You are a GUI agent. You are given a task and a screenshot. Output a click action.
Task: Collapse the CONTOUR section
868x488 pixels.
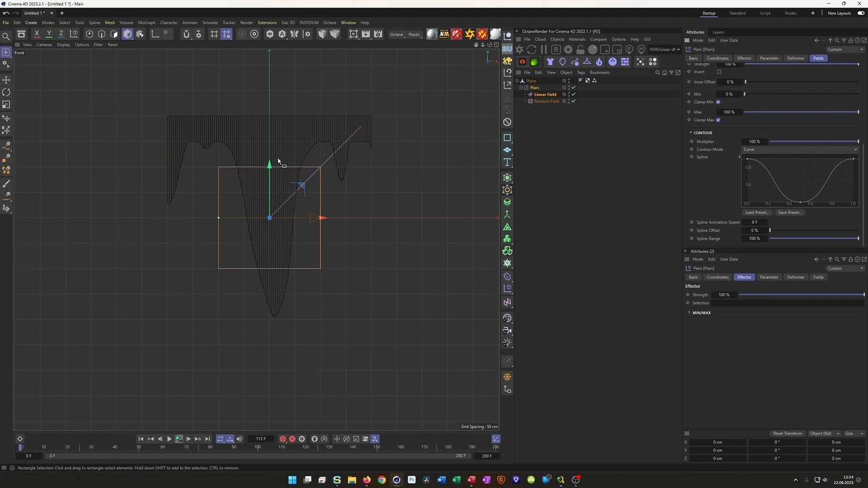691,133
